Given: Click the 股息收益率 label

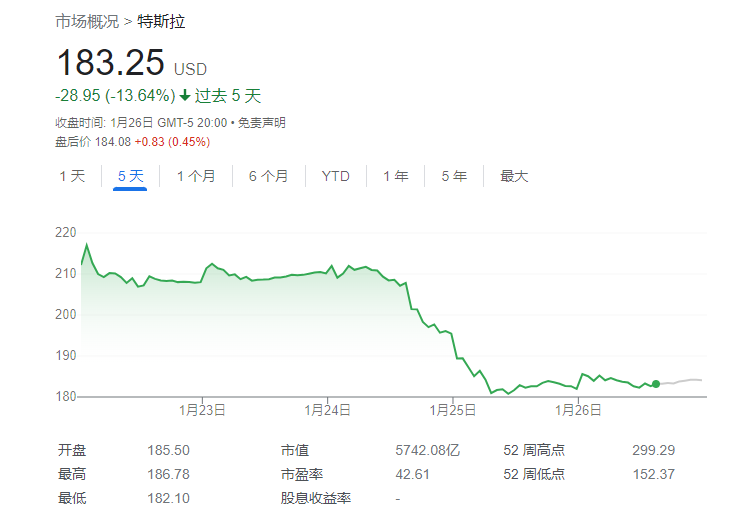Looking at the screenshot, I should coord(316,498).
